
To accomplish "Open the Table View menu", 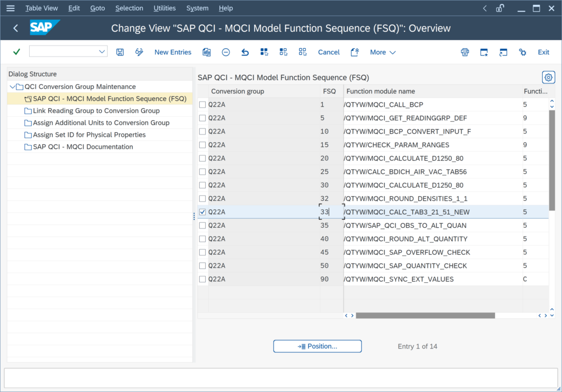I will (42, 8).
